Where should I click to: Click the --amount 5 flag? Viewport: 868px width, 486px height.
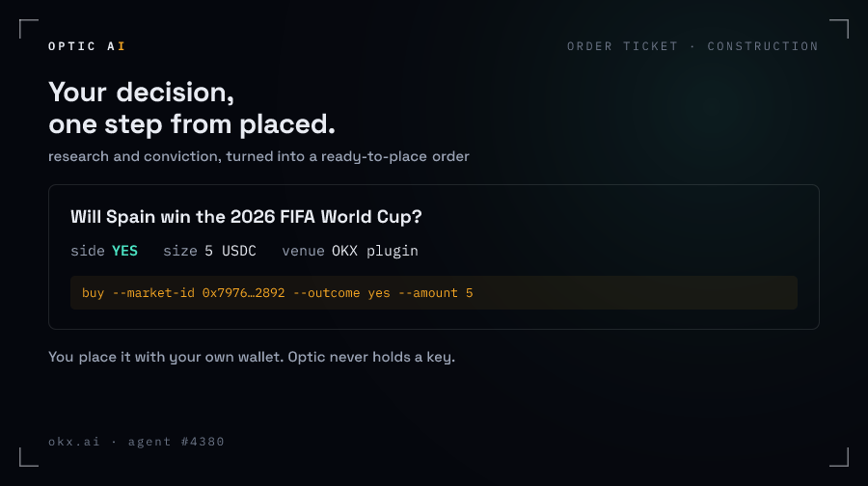point(435,293)
